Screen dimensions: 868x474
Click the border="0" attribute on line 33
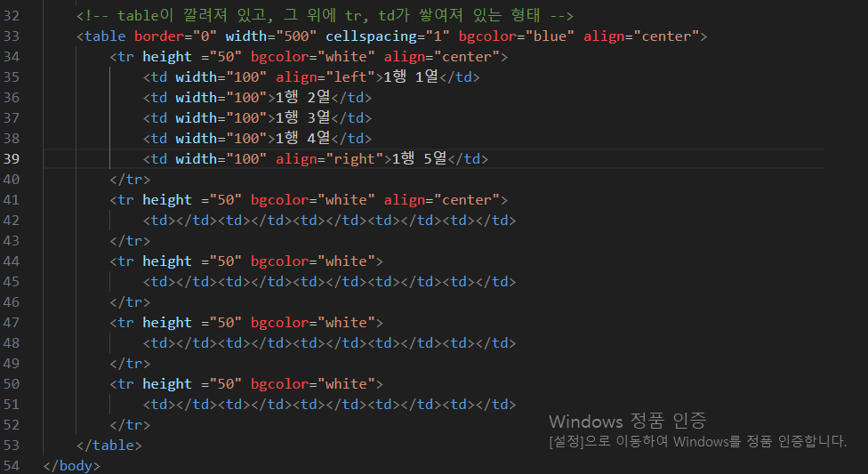point(175,36)
